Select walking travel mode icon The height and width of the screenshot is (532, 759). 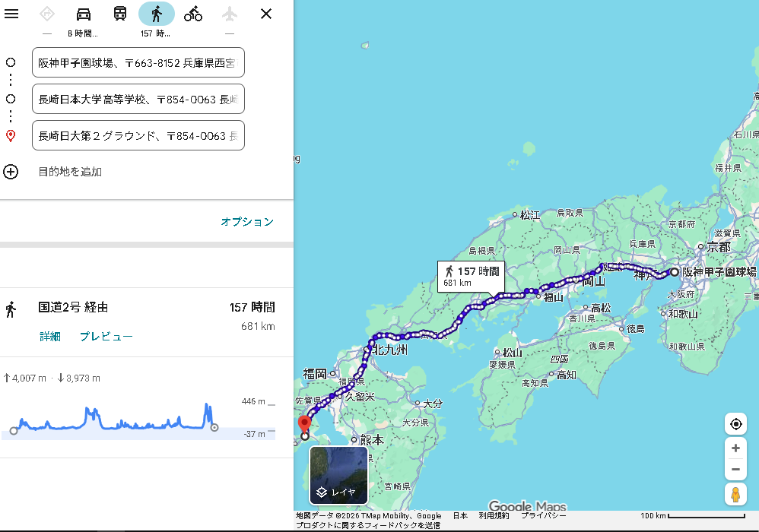click(157, 14)
